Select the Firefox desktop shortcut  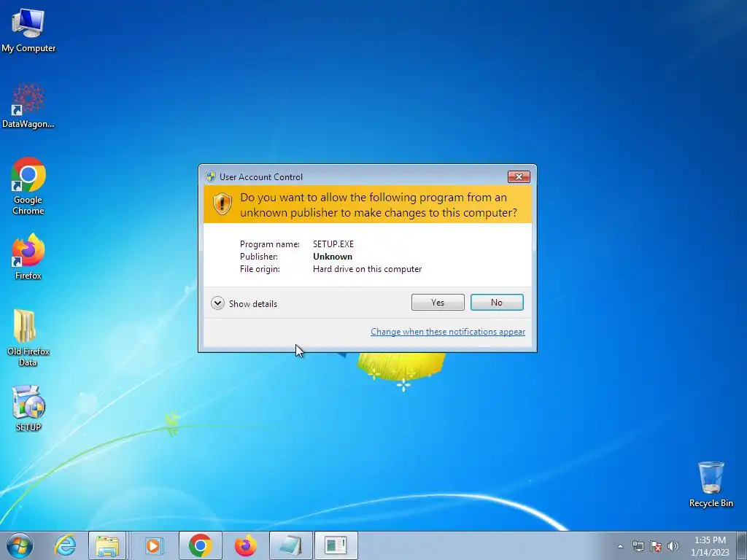pos(28,256)
